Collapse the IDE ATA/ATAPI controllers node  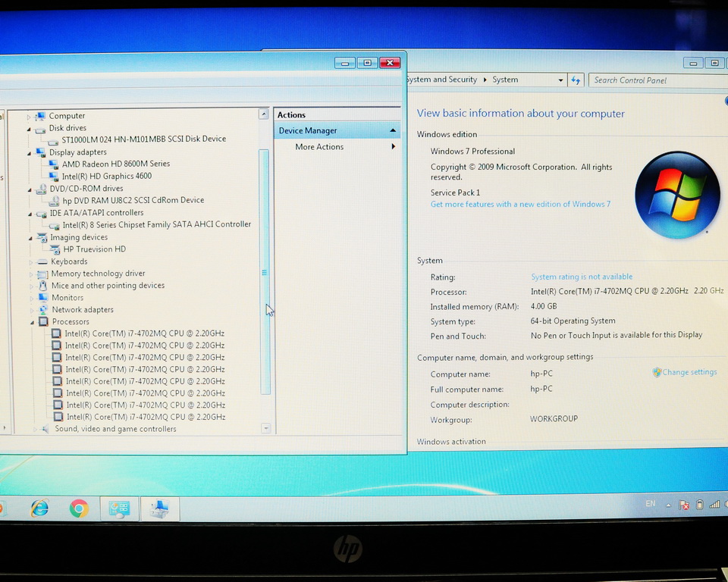tap(30, 214)
